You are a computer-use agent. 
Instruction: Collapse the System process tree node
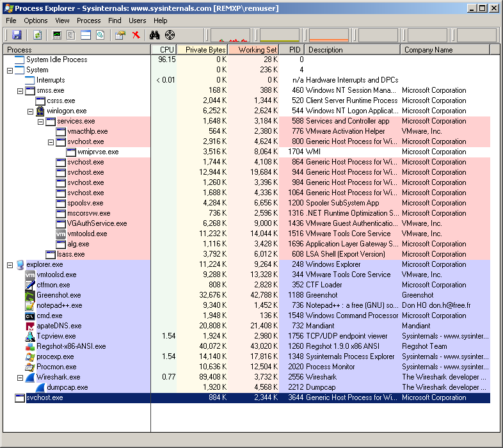pyautogui.click(x=10, y=70)
